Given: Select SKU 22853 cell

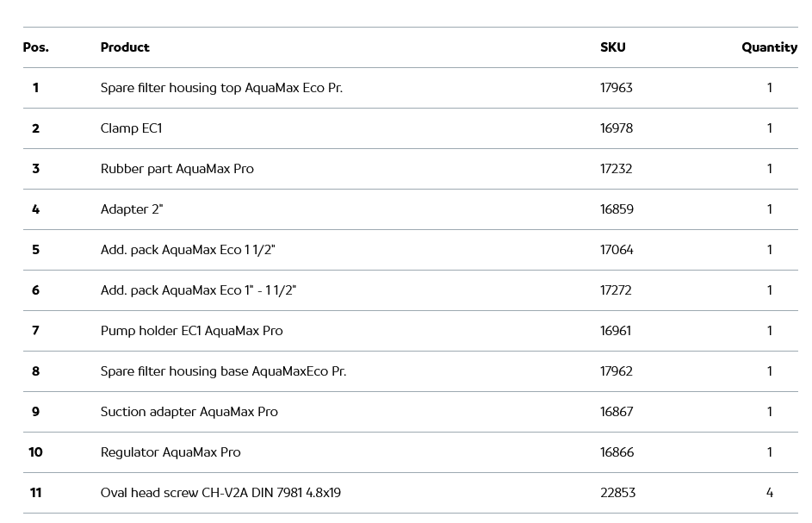Looking at the screenshot, I should click(x=617, y=493).
